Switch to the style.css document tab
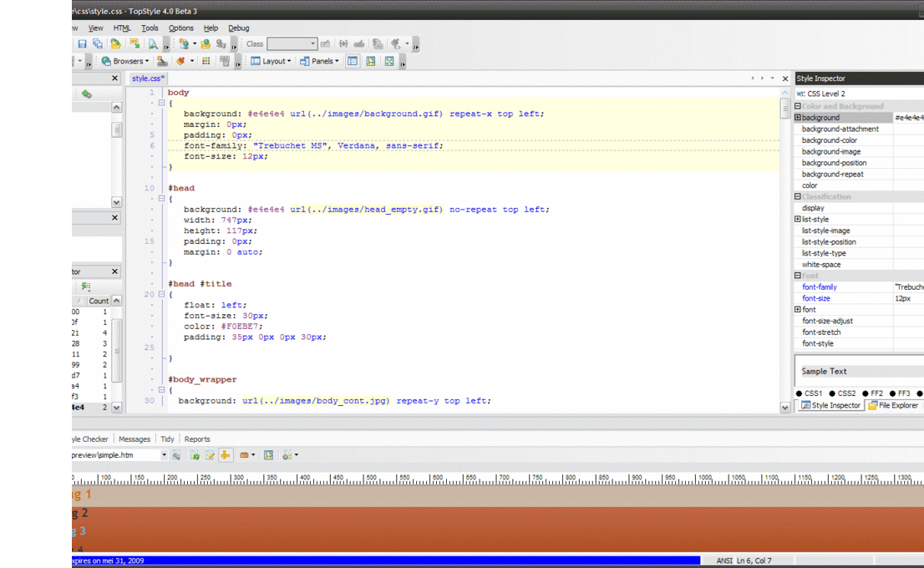 tap(148, 79)
